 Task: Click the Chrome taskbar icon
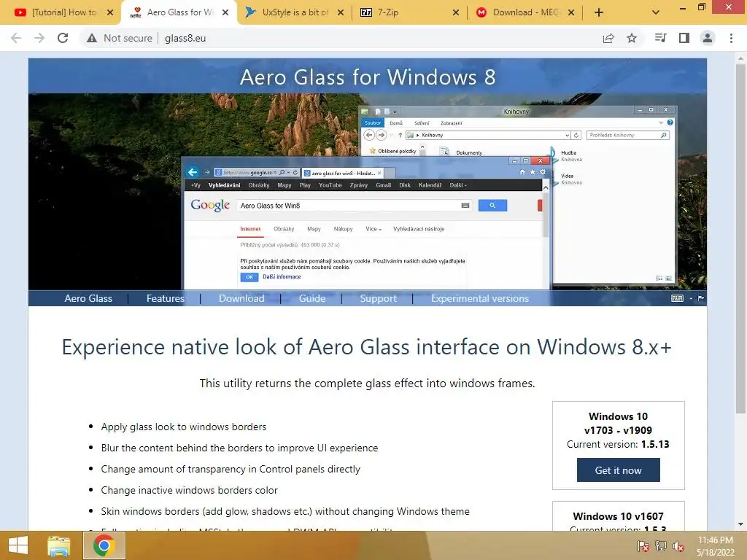104,545
